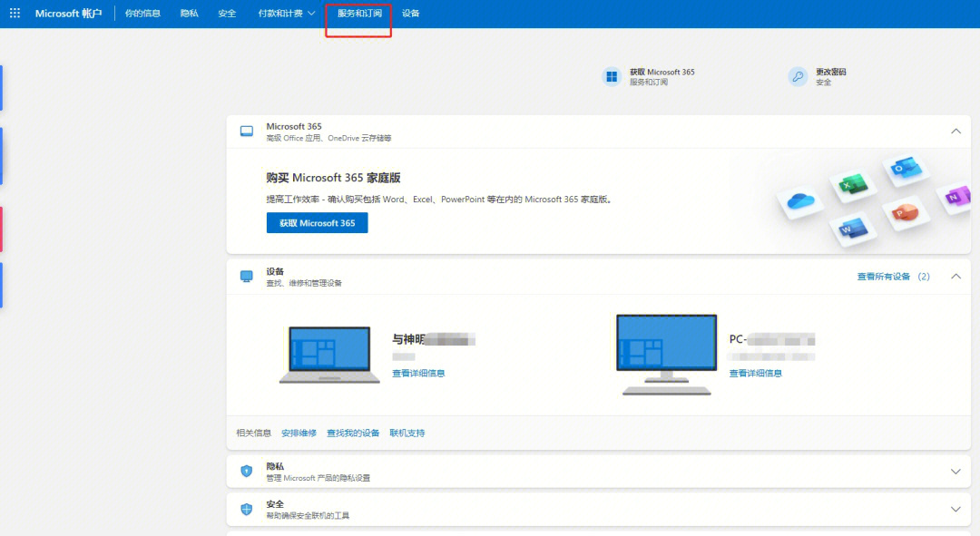Click the 安全 shield icon
The image size is (980, 536).
[247, 509]
